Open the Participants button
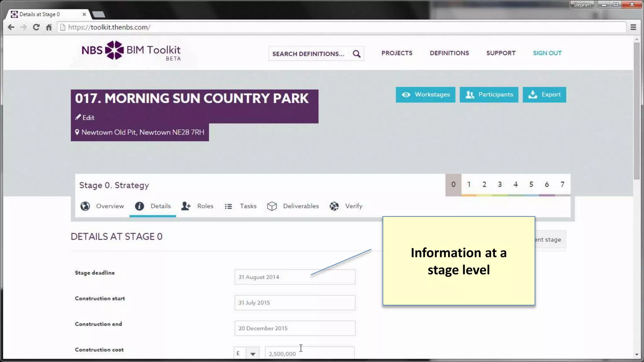Viewport: 644px width, 362px height. [x=489, y=95]
